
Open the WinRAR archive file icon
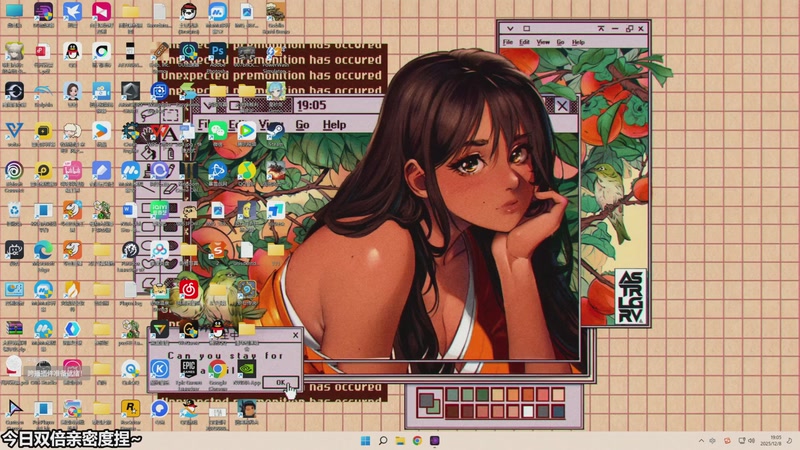click(14, 329)
